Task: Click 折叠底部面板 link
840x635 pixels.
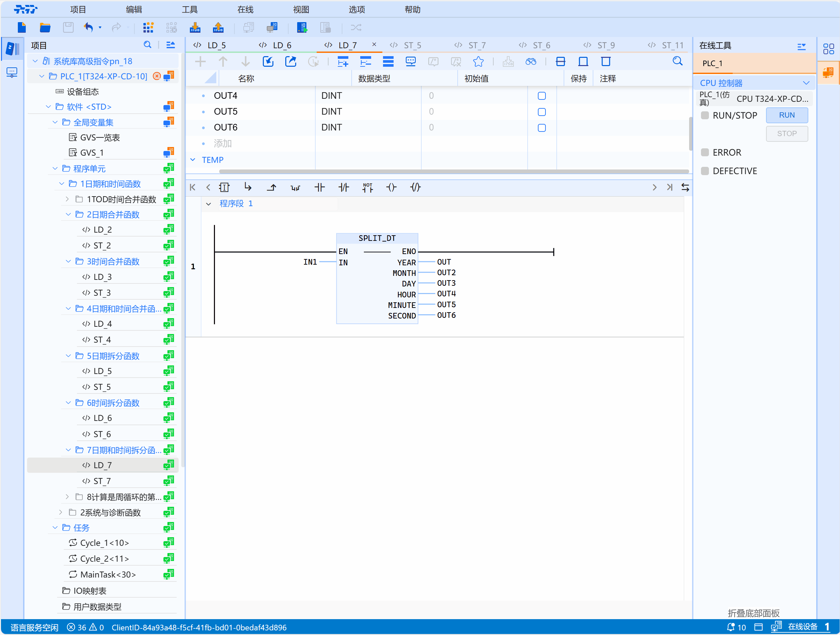Action: (753, 613)
